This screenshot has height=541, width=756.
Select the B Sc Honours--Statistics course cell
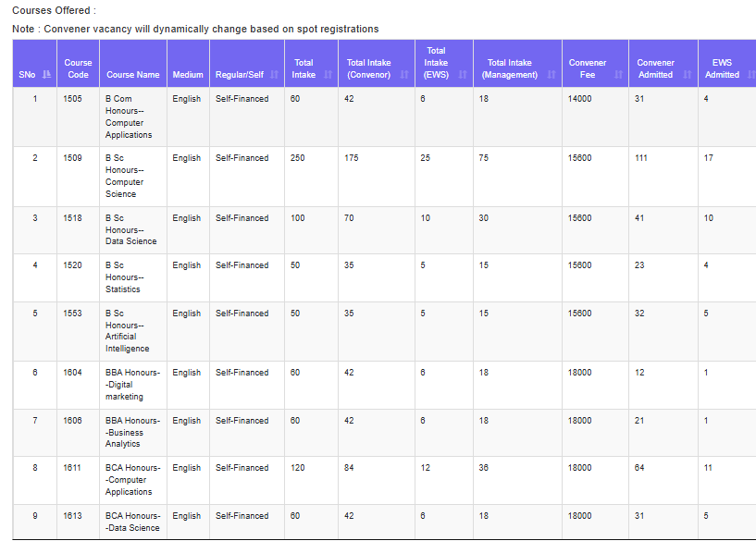133,277
